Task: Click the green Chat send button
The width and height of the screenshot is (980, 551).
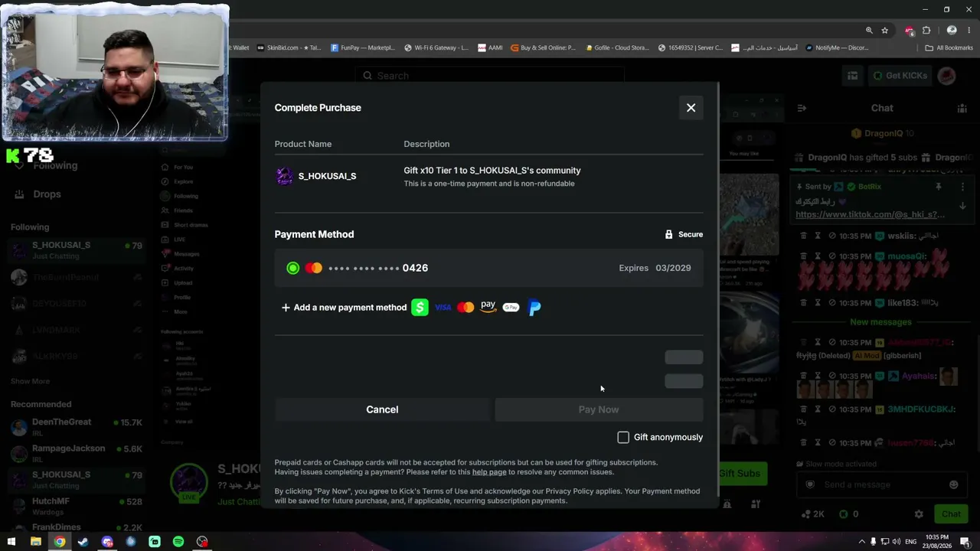Action: pos(951,514)
